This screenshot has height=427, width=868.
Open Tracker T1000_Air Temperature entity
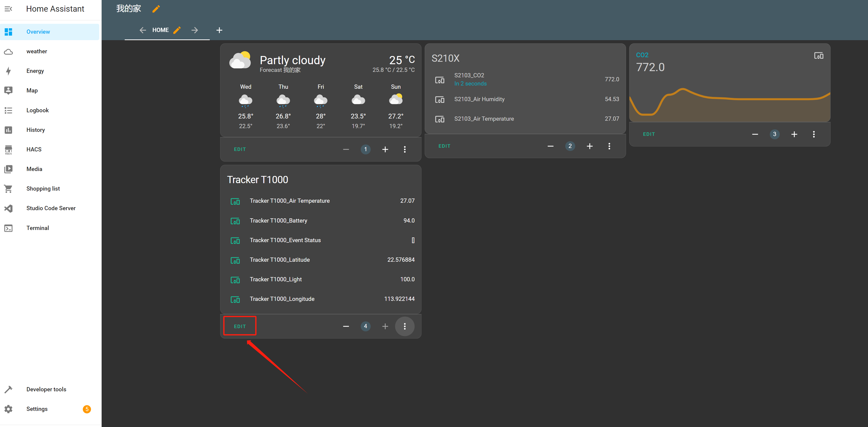[321, 201]
